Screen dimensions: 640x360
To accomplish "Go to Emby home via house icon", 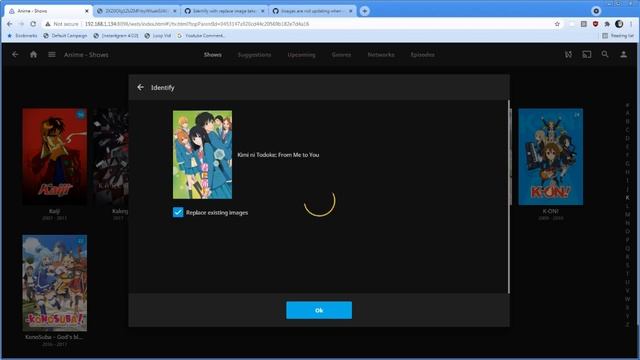I will [33, 54].
